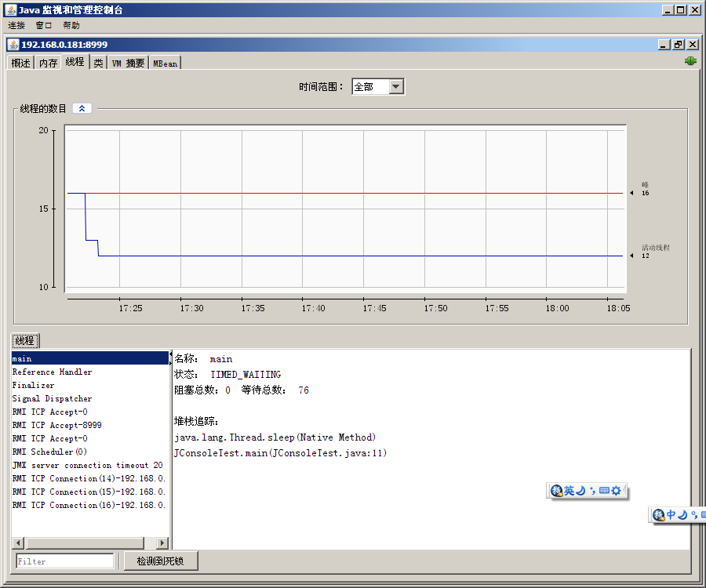Open the 时间范围 time range dropdown
Viewport: 706px width, 588px height.
point(396,87)
